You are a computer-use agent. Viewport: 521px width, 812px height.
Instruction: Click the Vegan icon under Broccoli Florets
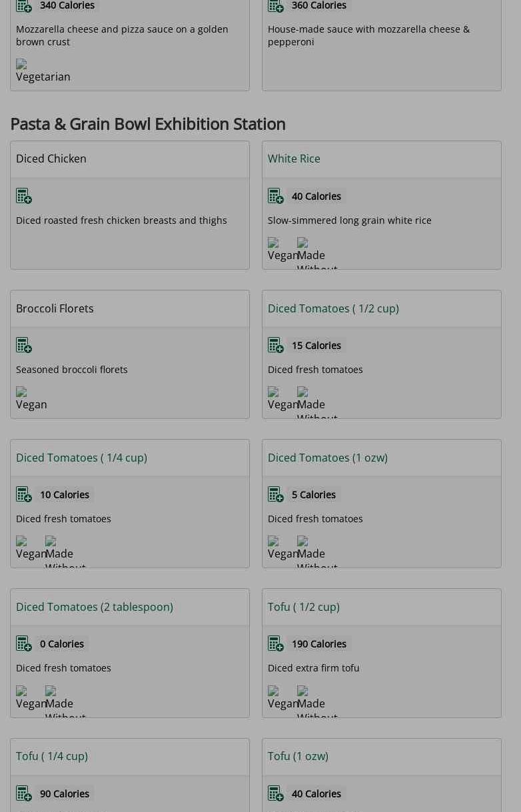tap(31, 399)
